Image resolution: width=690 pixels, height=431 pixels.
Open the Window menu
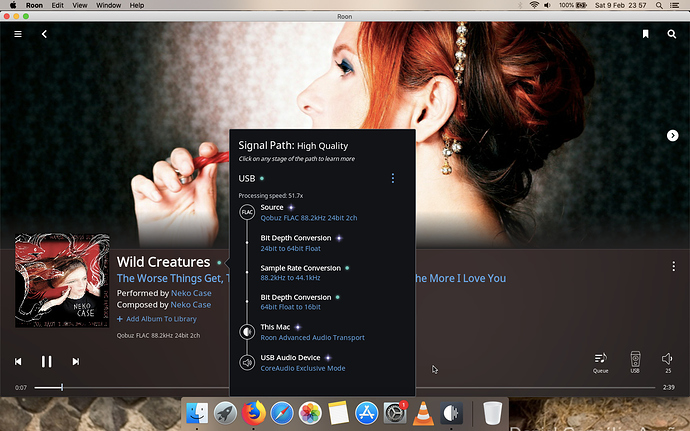(108, 5)
